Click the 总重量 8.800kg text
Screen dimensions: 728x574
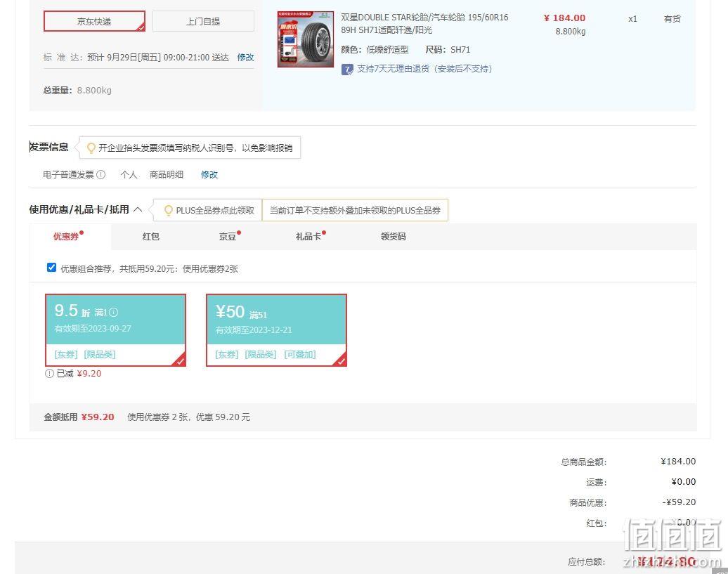77,91
